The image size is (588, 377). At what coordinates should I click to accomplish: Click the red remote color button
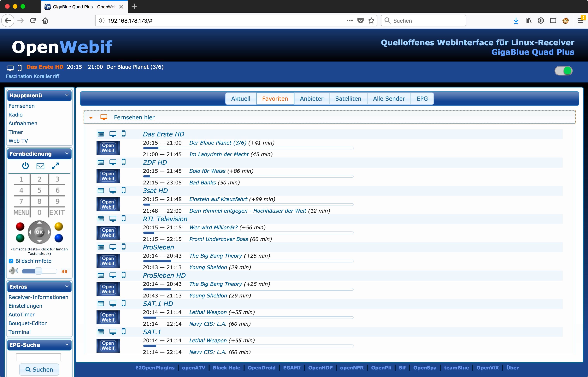20,226
